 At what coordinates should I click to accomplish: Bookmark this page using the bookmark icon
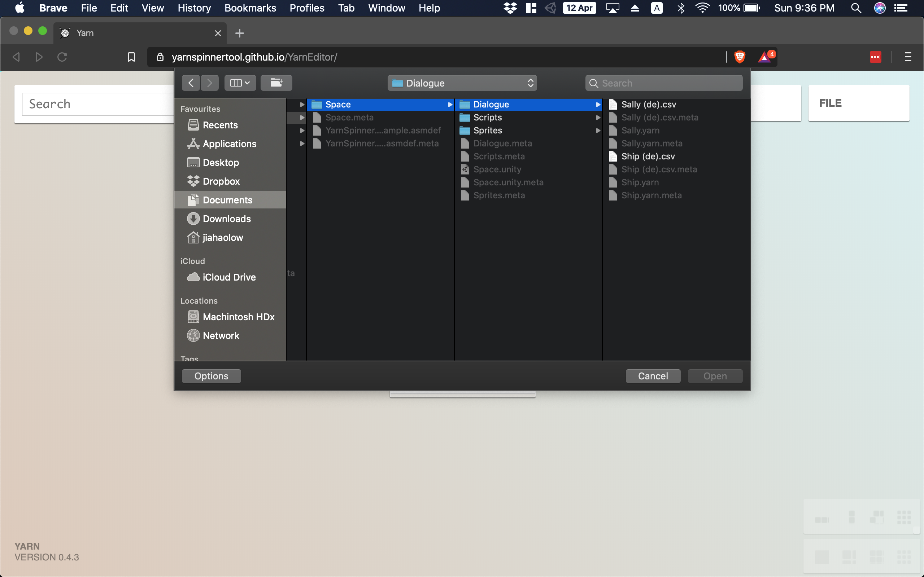(131, 57)
